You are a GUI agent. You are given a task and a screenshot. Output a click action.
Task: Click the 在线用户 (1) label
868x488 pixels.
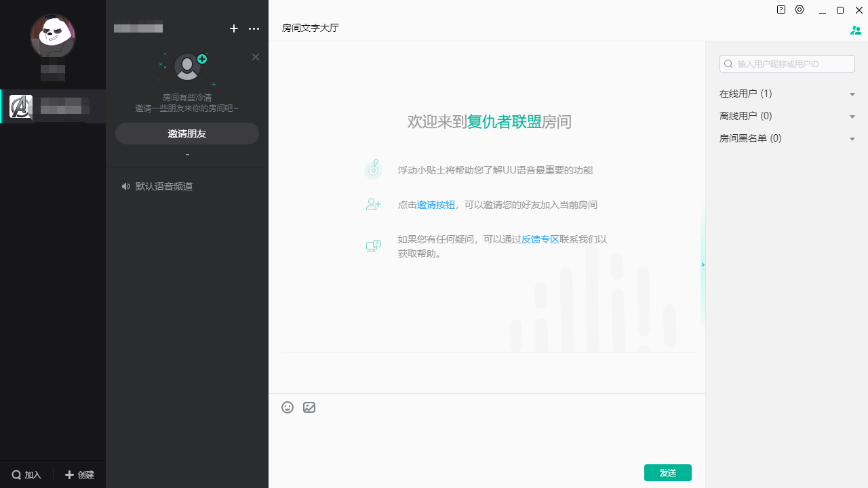coord(746,94)
